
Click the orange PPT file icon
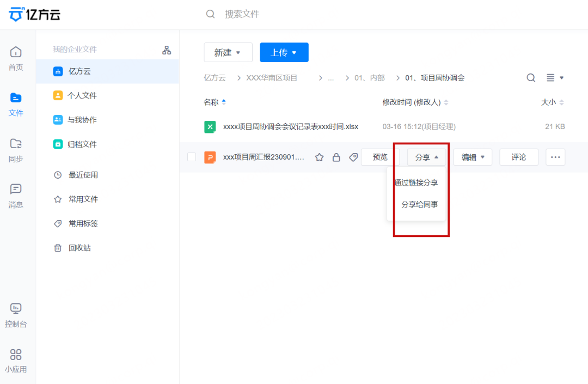click(210, 157)
